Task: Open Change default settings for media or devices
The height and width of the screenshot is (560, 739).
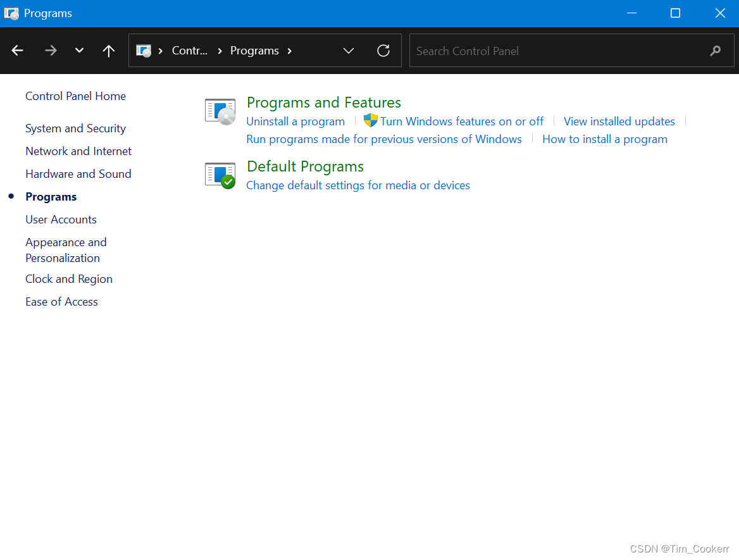Action: tap(357, 186)
